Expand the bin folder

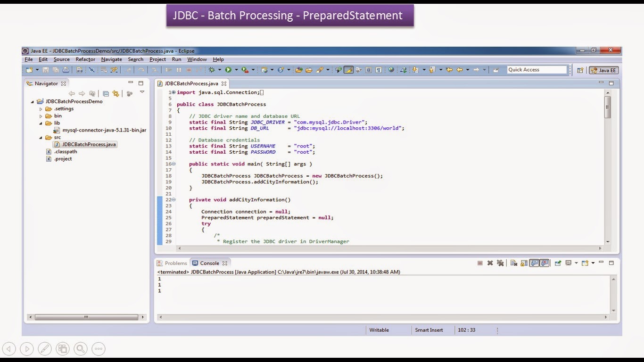click(41, 116)
